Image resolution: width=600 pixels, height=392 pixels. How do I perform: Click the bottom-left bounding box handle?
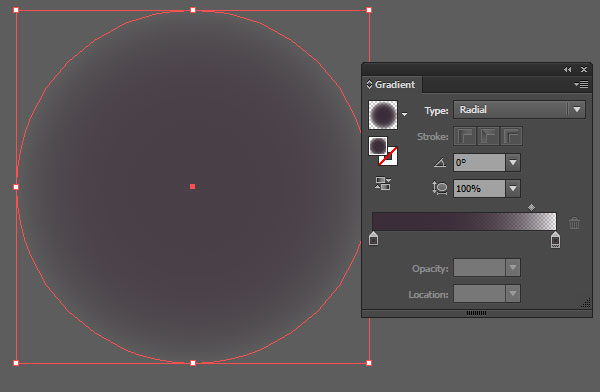click(x=16, y=363)
